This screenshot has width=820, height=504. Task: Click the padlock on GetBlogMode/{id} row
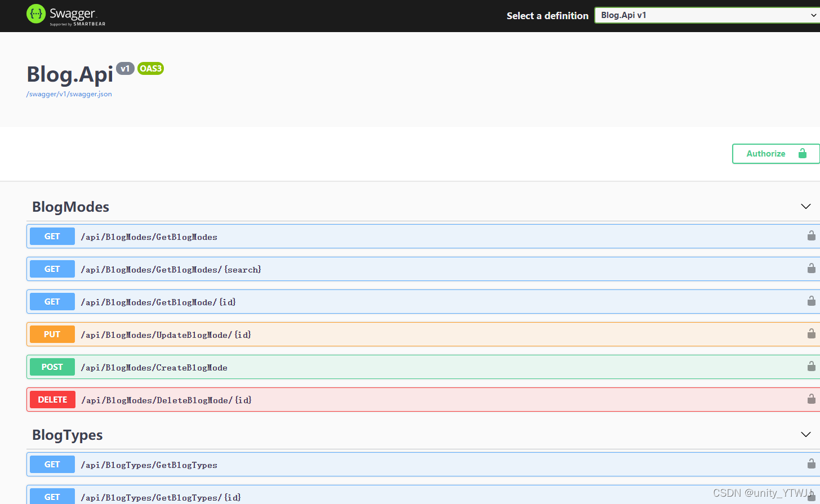tap(811, 301)
